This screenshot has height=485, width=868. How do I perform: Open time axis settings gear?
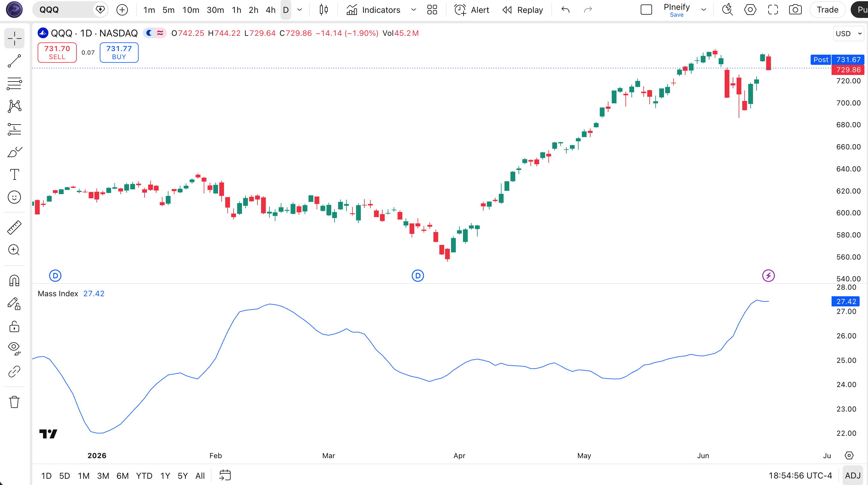pyautogui.click(x=849, y=456)
